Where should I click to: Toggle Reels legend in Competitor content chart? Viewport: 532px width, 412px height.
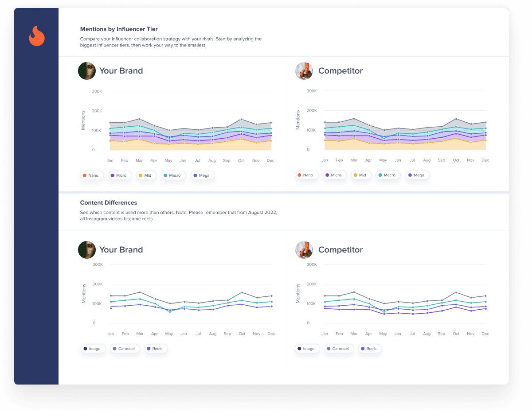pos(370,349)
